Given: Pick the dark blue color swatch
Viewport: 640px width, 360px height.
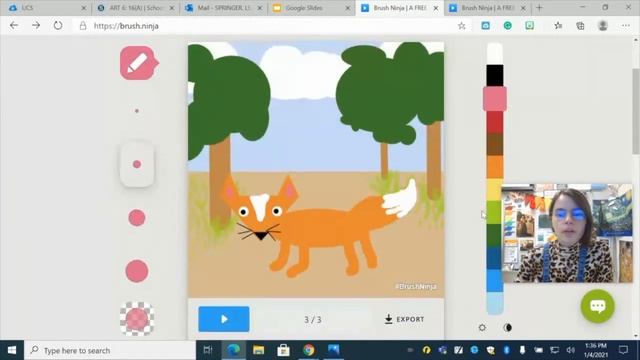Looking at the screenshot, I should [494, 258].
